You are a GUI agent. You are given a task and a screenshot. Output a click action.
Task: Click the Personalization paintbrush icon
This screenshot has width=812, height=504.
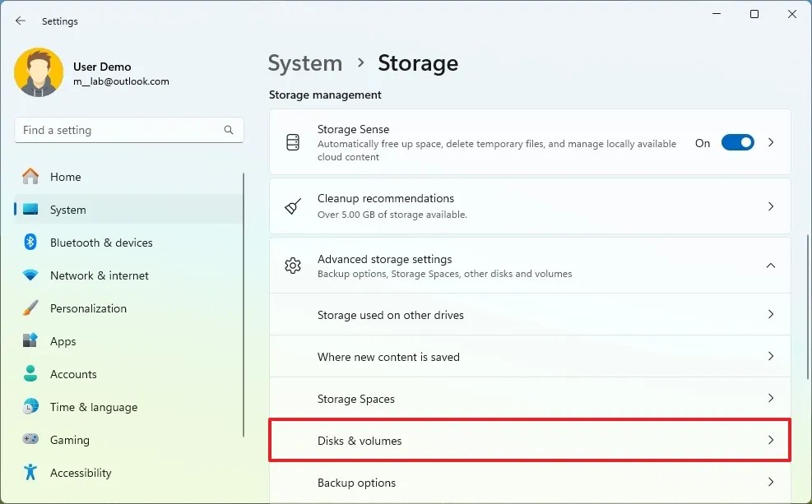pos(30,308)
